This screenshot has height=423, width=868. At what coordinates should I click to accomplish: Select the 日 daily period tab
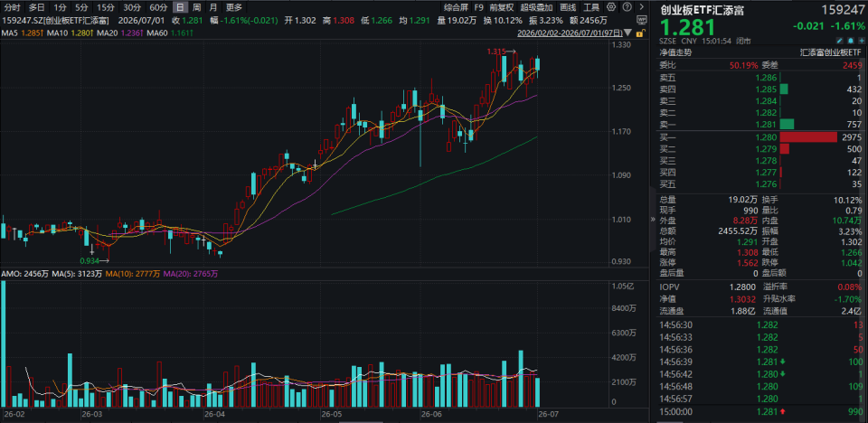pyautogui.click(x=180, y=7)
